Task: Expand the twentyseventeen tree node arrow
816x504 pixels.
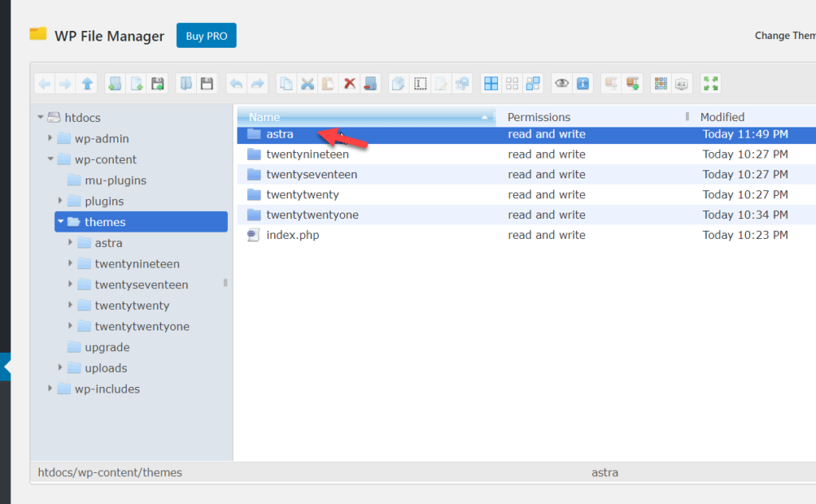Action: tap(70, 284)
